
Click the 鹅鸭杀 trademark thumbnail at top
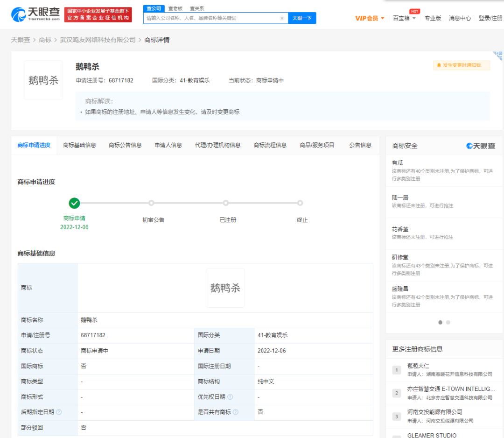click(x=43, y=80)
